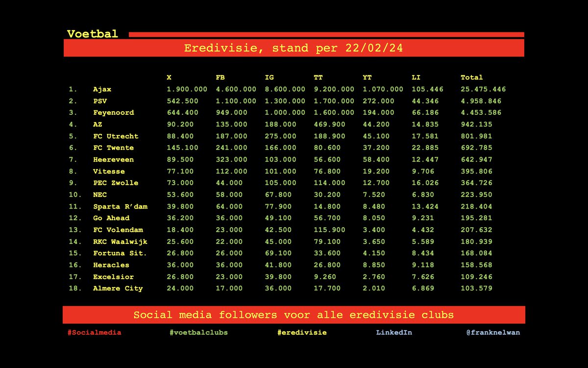Click Ajax LinkedIn value 105.446
This screenshot has width=588, height=368.
tap(427, 89)
